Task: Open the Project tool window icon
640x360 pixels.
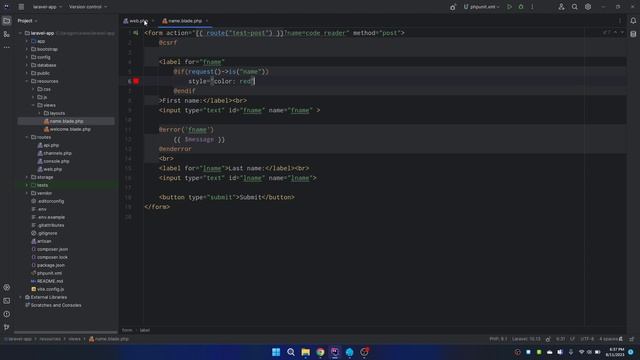Action: click(7, 21)
